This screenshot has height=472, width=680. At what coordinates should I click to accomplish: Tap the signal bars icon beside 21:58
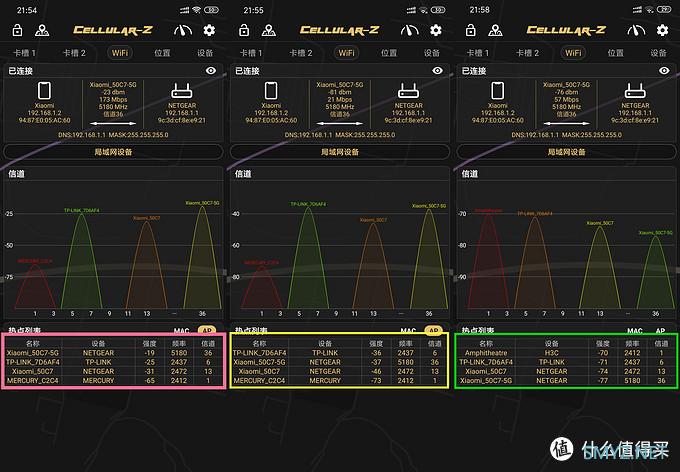(x=638, y=10)
